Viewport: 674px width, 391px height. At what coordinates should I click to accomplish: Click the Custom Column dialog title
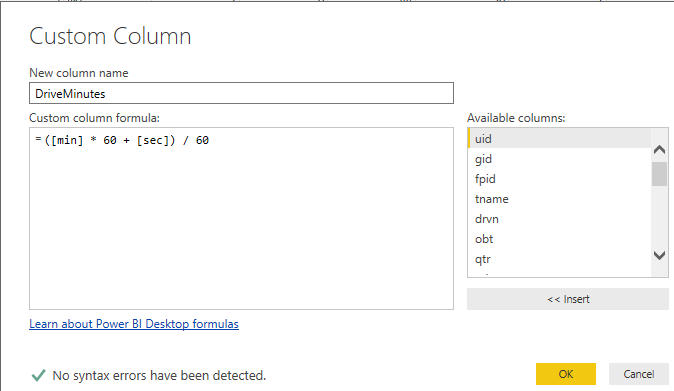coord(110,36)
